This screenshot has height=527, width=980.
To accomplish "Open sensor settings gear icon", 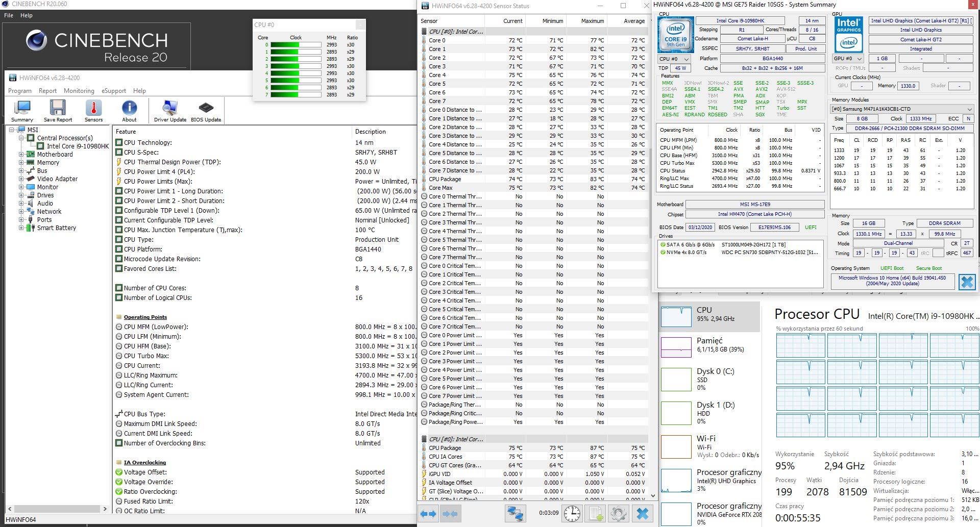I will point(618,513).
